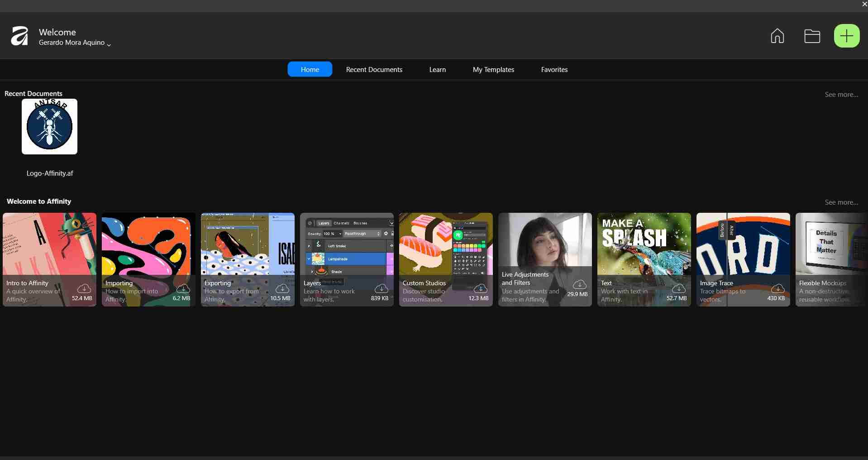The height and width of the screenshot is (460, 868).
Task: Click the Welcome title beside the logo
Action: coord(57,32)
